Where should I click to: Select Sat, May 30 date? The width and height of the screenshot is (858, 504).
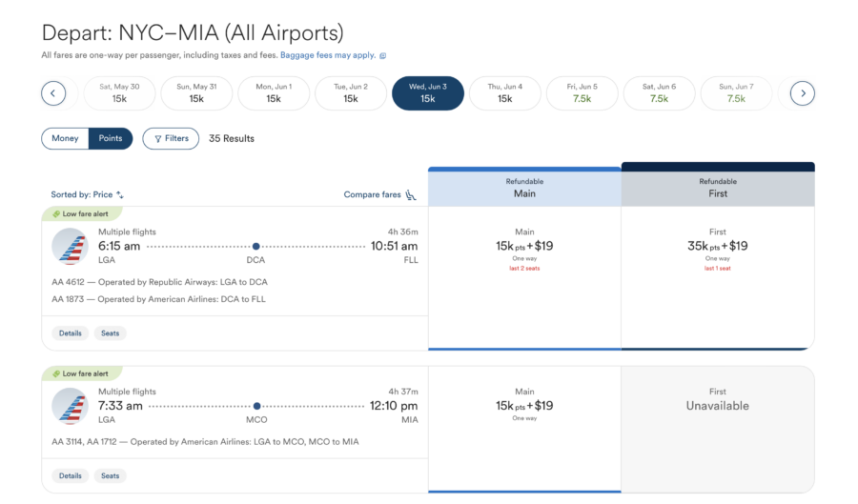pos(119,93)
